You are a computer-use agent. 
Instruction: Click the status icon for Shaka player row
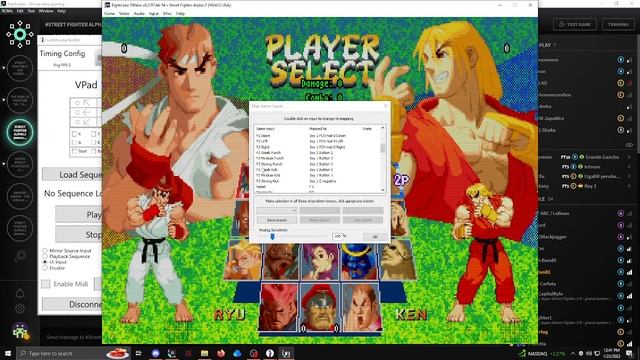click(x=620, y=130)
